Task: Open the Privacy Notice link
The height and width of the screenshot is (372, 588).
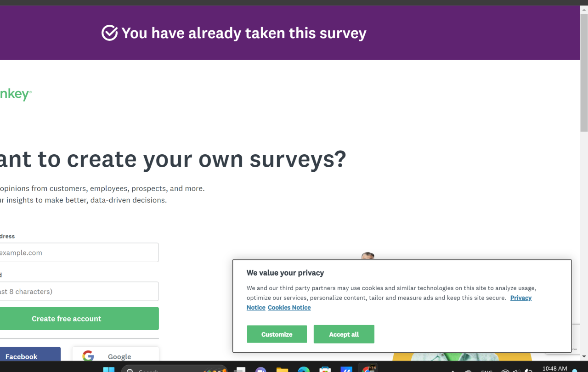Action: 520,298
